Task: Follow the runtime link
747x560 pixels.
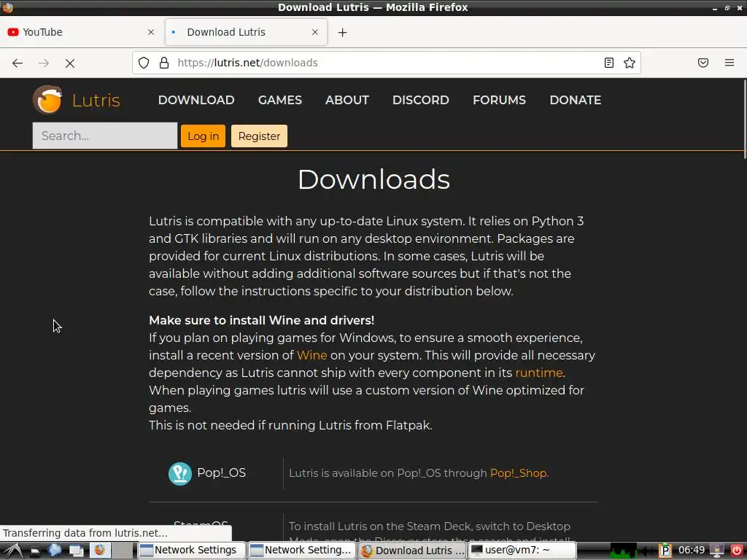Action: (539, 373)
